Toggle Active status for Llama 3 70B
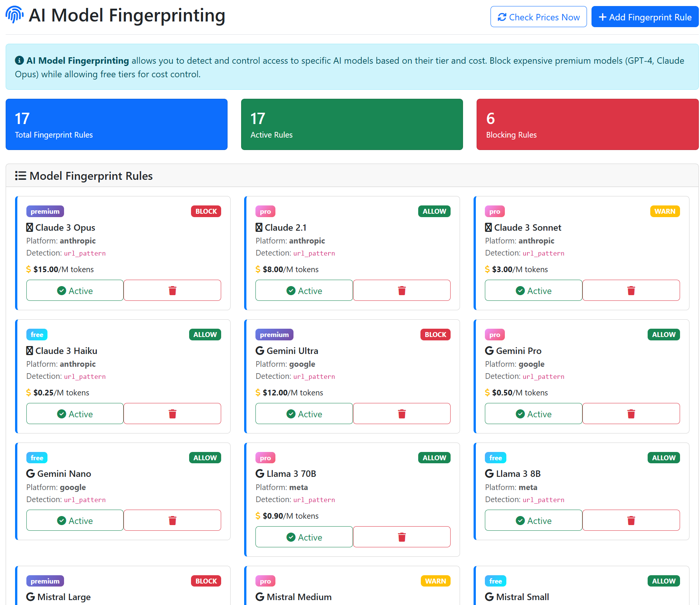The height and width of the screenshot is (605, 700). (304, 537)
